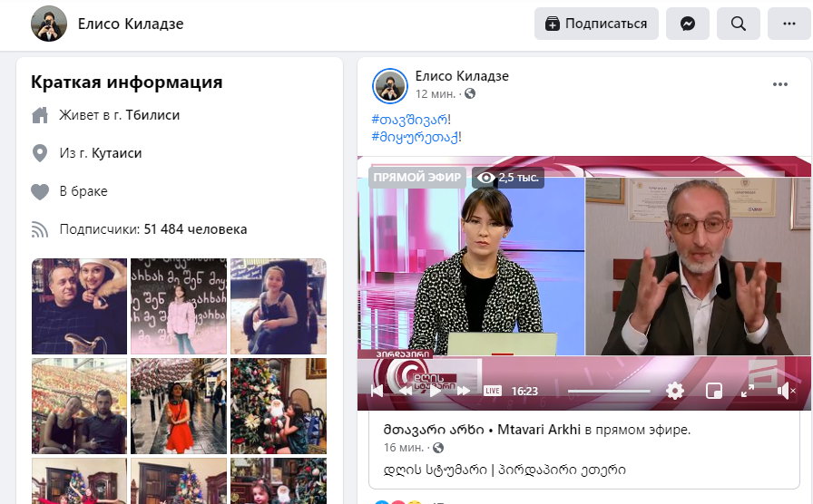Open photo of woman in red dress
The width and height of the screenshot is (813, 504).
[x=179, y=406]
